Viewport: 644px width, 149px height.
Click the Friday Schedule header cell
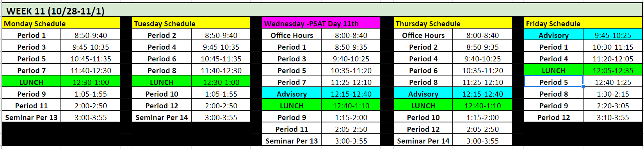tap(583, 23)
